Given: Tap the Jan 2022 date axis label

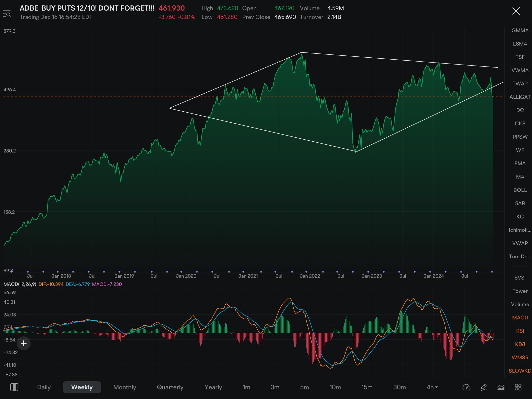Looking at the screenshot, I should (x=310, y=276).
